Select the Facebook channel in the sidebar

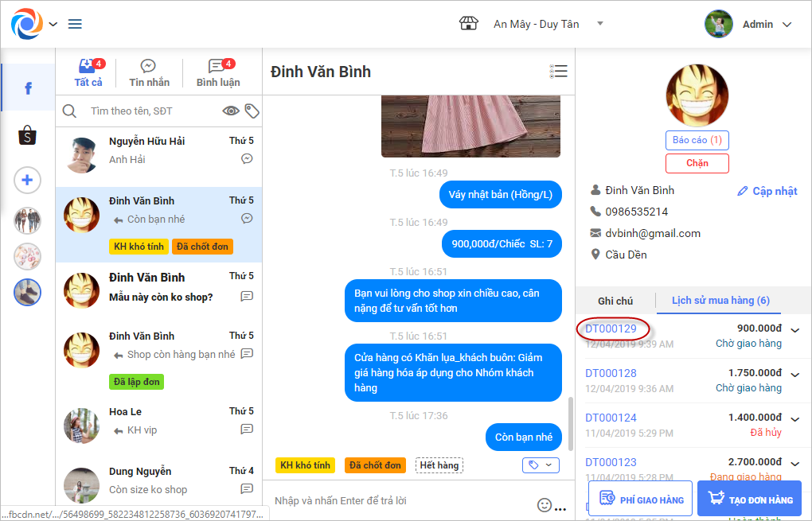29,87
